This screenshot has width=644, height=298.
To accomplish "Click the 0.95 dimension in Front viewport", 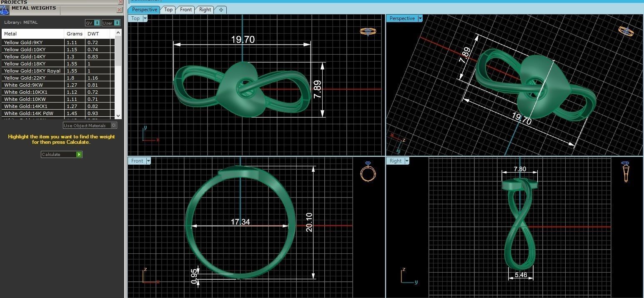I will click(194, 276).
